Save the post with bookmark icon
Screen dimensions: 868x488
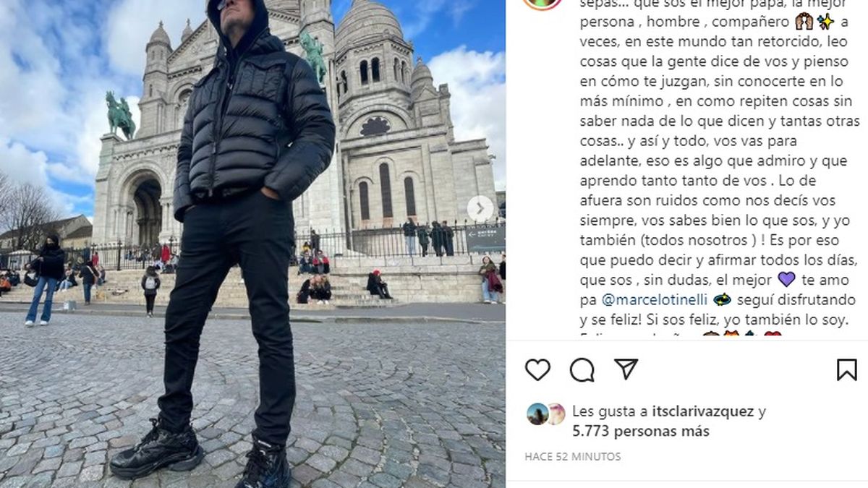pos(846,369)
